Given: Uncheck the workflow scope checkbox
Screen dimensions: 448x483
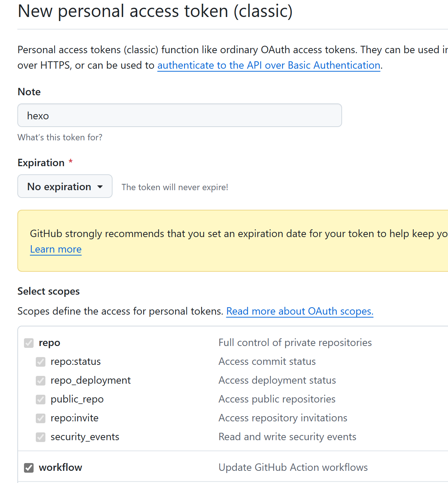Looking at the screenshot, I should click(x=29, y=468).
